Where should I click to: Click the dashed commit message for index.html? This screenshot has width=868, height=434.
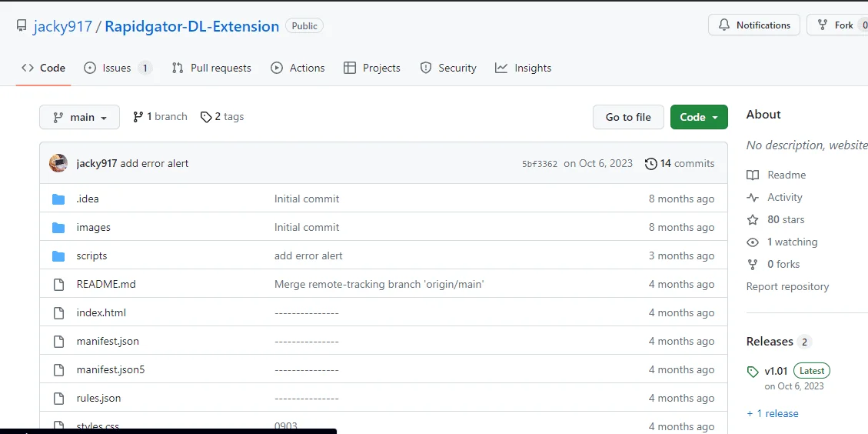coord(307,312)
